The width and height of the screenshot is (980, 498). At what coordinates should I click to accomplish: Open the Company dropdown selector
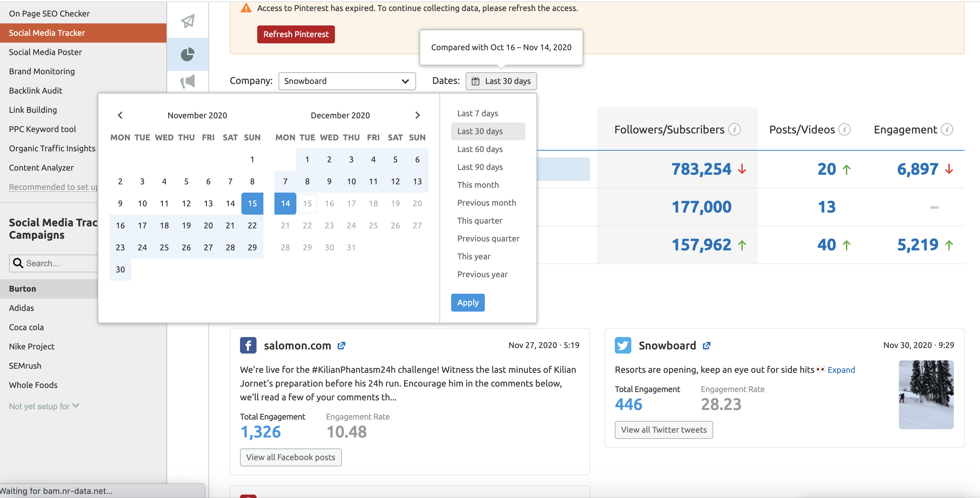tap(347, 81)
